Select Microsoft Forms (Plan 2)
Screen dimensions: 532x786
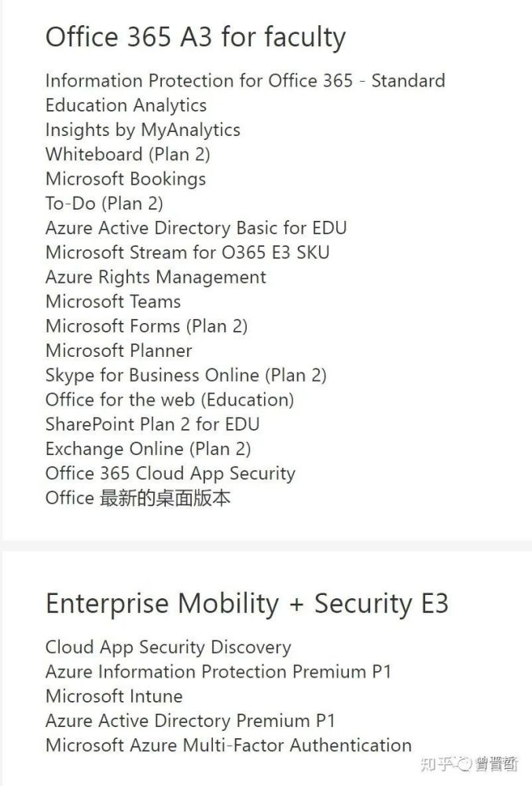point(146,326)
